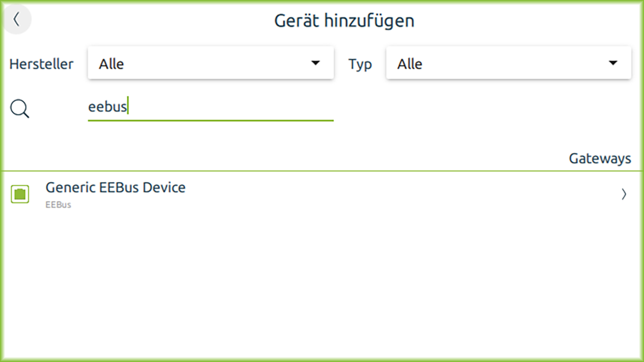644x362 pixels.
Task: Open the Hersteller filter combo box
Action: click(x=210, y=63)
